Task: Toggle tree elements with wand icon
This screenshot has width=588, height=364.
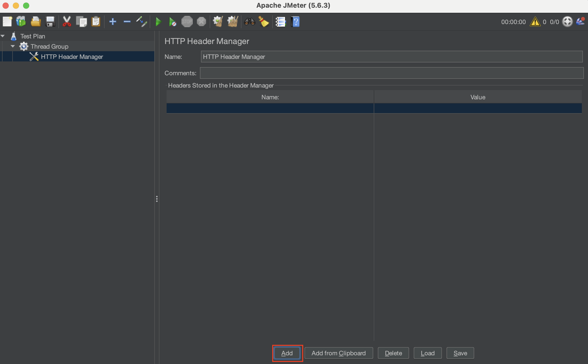Action: [x=141, y=22]
